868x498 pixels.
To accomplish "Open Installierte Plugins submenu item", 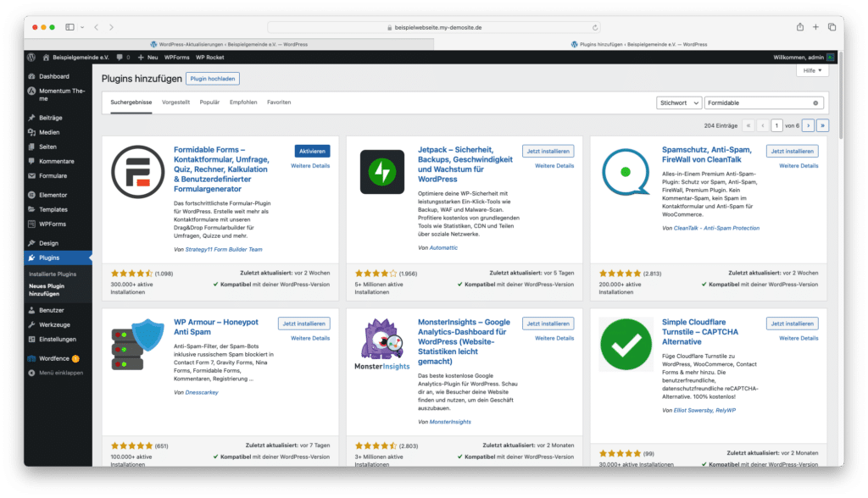I will click(x=53, y=274).
